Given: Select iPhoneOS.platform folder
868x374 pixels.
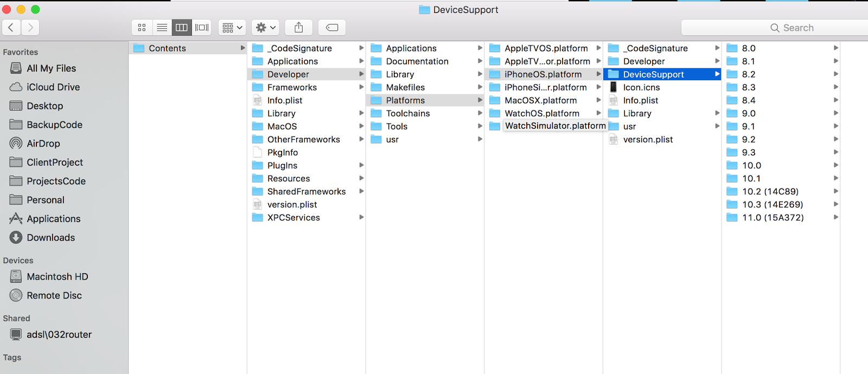Looking at the screenshot, I should coord(544,74).
